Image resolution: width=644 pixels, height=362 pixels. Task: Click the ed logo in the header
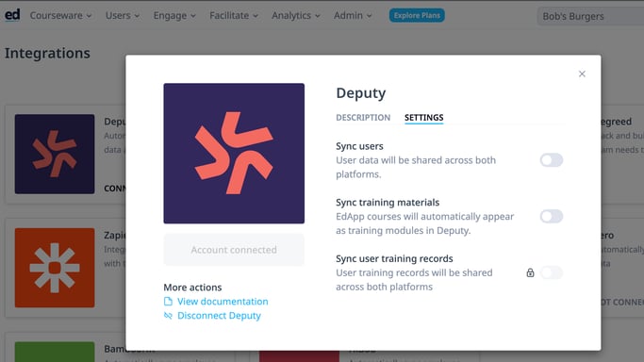[12, 15]
